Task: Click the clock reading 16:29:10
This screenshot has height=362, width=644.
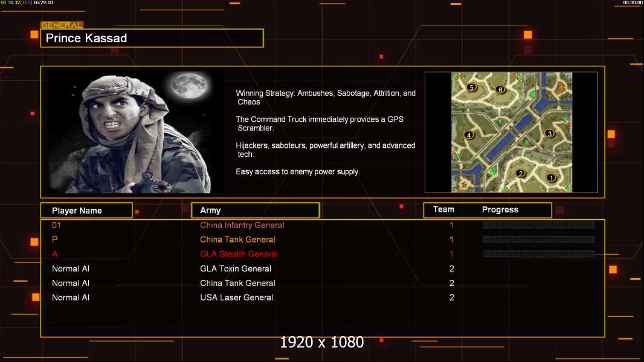Action: coord(43,2)
